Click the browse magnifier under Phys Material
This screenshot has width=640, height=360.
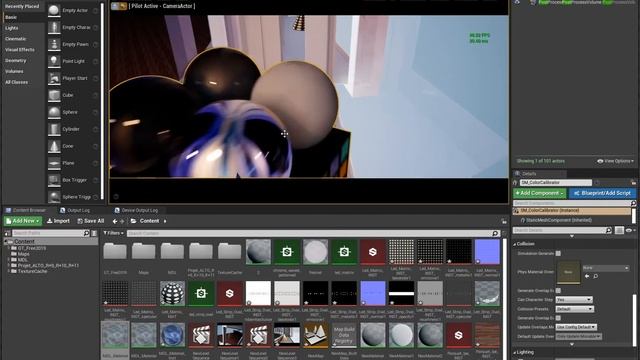point(596,276)
